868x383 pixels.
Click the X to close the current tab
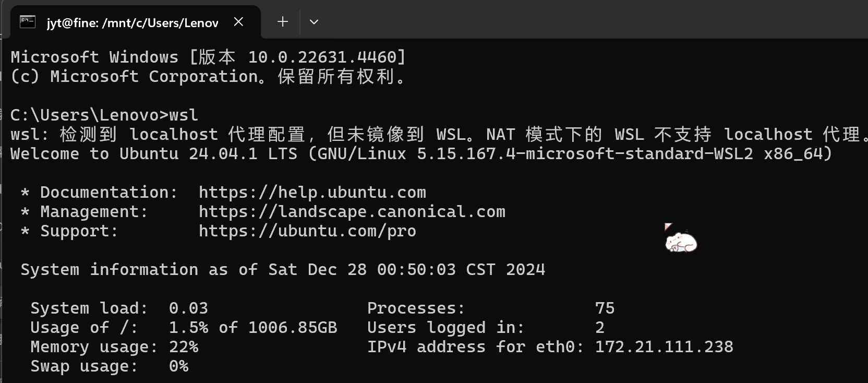[238, 21]
